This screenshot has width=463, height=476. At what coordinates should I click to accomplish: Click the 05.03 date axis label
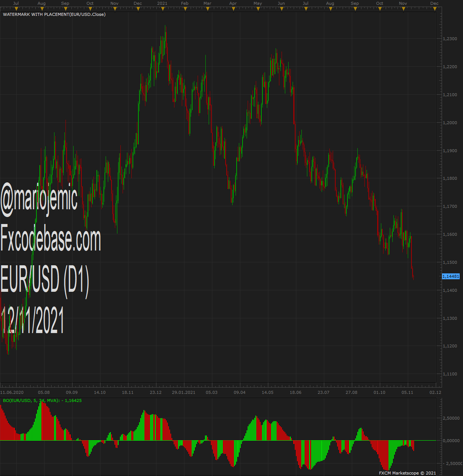tap(212, 392)
